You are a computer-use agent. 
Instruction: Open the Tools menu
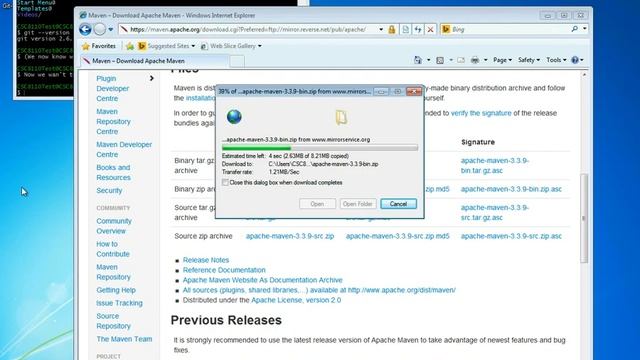556,60
